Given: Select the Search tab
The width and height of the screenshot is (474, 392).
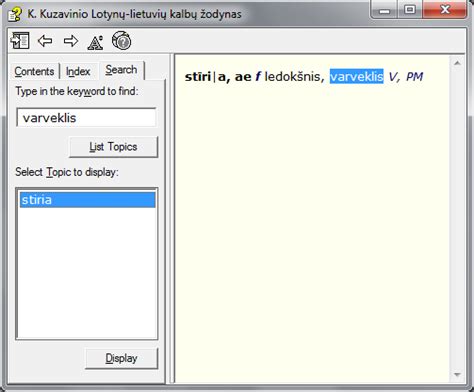Looking at the screenshot, I should [121, 70].
